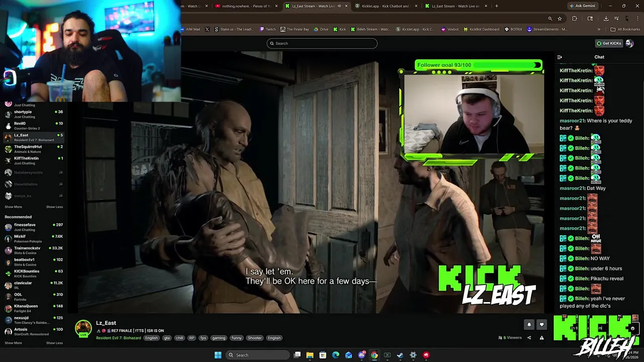This screenshot has height=362, width=644.
Task: Bookmark this page with the star icon
Action: (559, 19)
